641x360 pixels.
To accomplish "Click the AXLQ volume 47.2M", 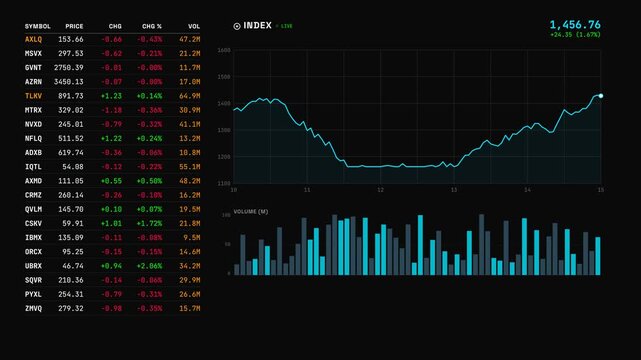I will 190,39.
